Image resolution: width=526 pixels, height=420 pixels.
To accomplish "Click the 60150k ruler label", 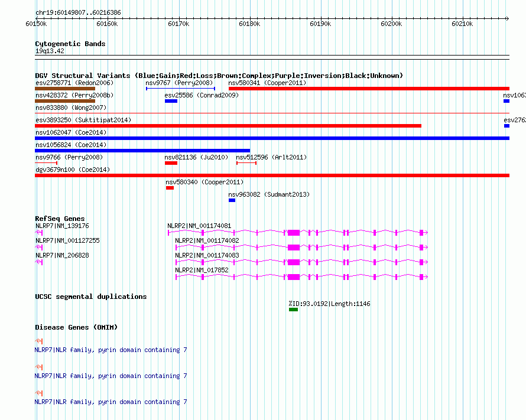I will (x=36, y=24).
